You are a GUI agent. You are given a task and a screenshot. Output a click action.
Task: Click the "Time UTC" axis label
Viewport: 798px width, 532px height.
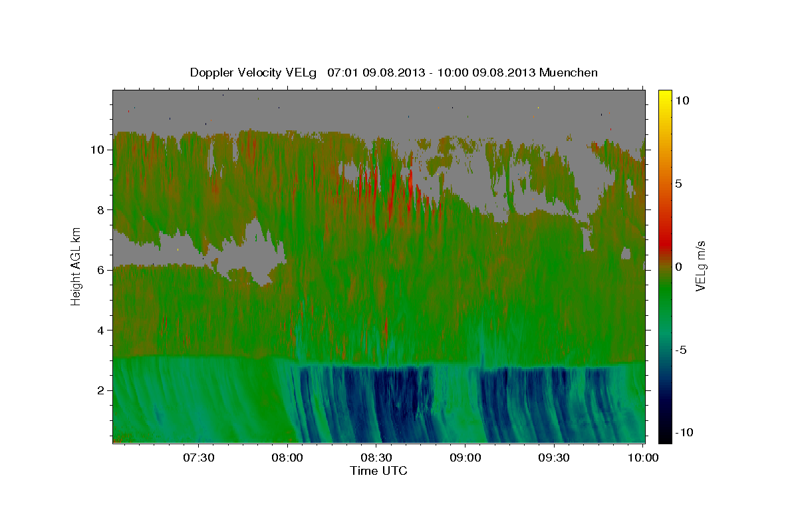click(378, 471)
